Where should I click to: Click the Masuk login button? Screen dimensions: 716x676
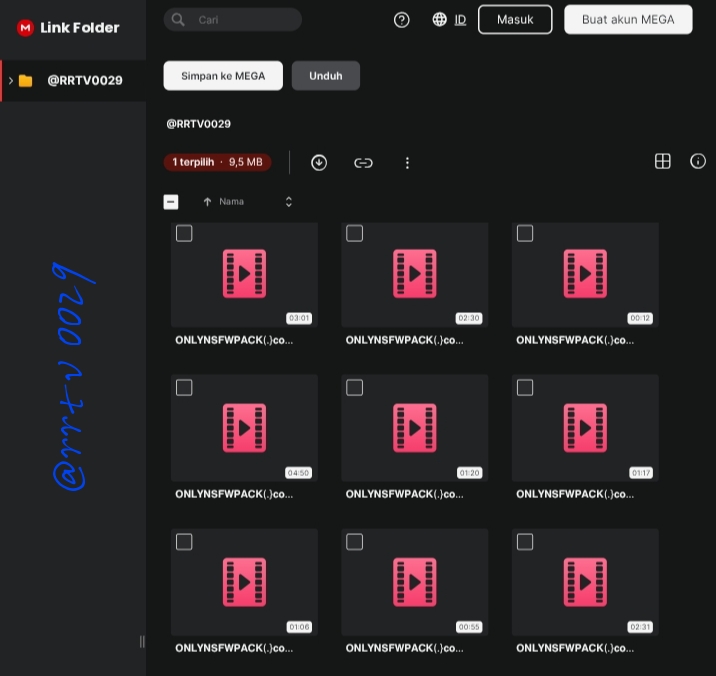[x=515, y=20]
